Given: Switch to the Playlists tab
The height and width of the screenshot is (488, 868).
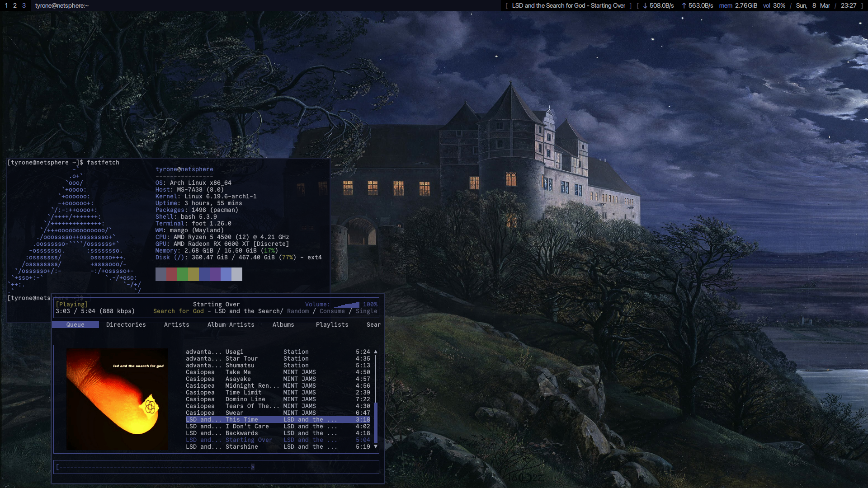Looking at the screenshot, I should pyautogui.click(x=332, y=325).
